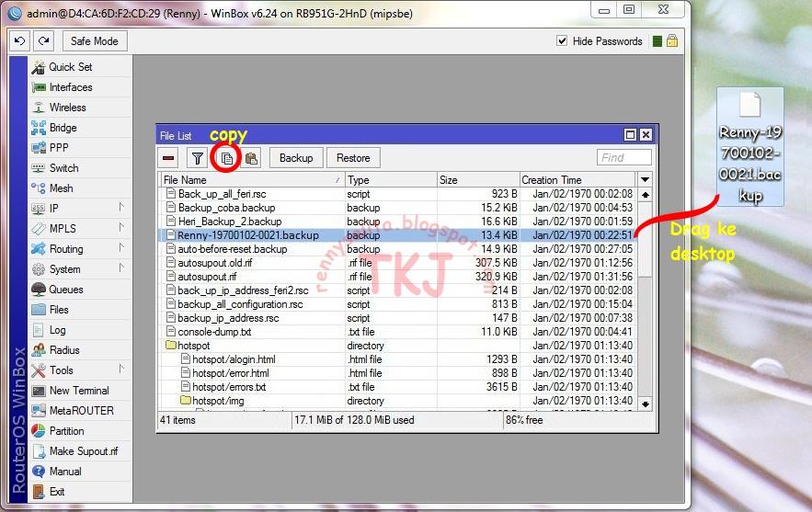Image resolution: width=812 pixels, height=512 pixels.
Task: Sort by Type column header
Action: [391, 179]
